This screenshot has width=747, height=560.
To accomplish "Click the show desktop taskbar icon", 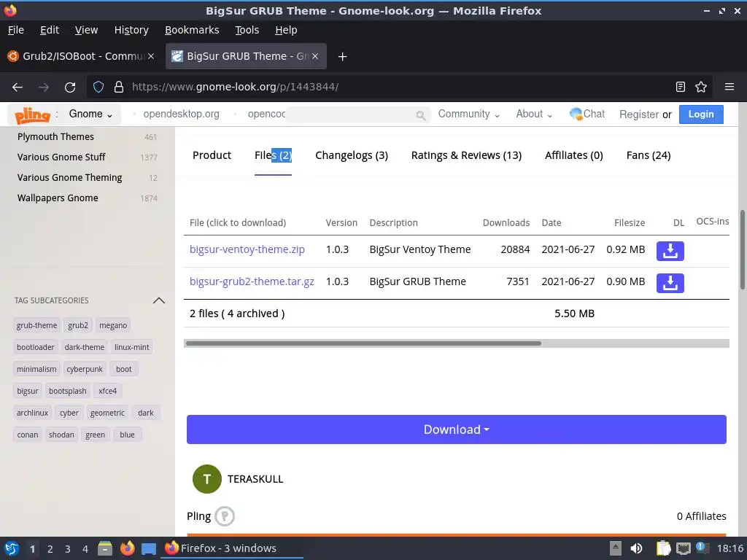I will [x=149, y=548].
